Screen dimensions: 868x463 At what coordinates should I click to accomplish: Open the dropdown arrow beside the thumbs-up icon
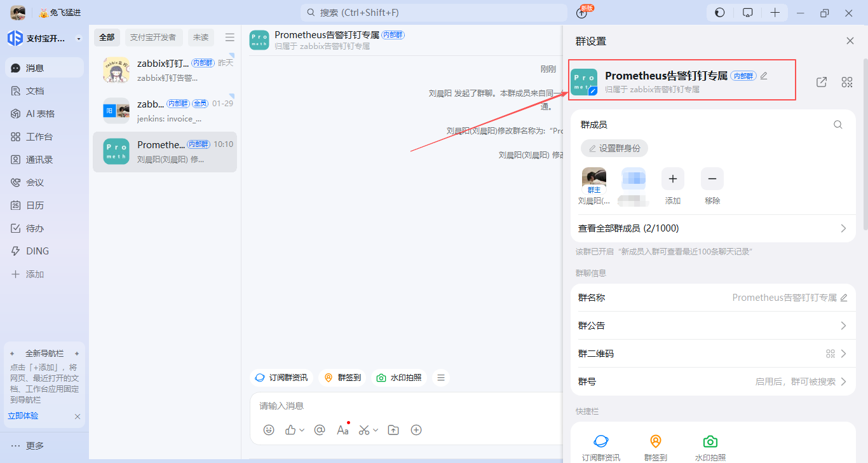(302, 430)
